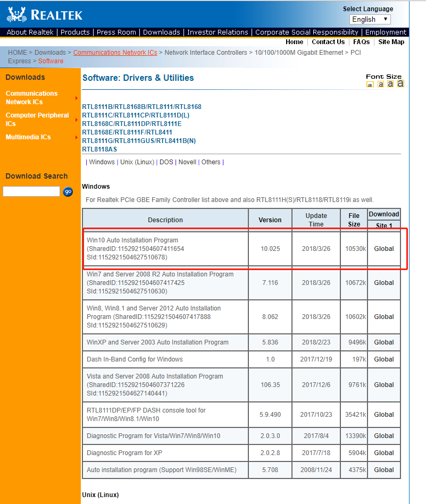Download Win10 Auto Installation Program via Global

pos(383,249)
